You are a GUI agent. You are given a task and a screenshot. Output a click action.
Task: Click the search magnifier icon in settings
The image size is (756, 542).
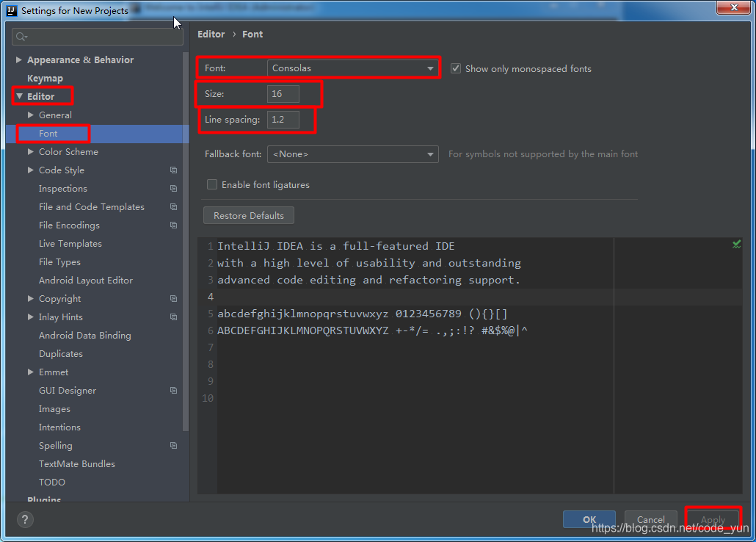pos(21,37)
